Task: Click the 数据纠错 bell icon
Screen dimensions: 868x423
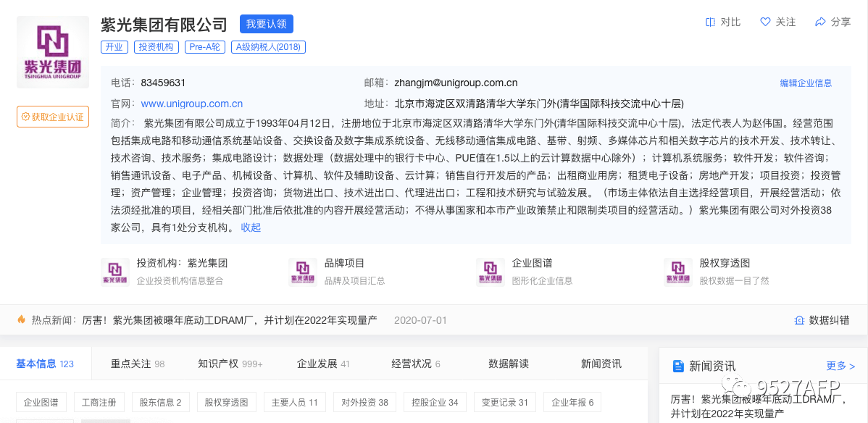Action: point(798,320)
